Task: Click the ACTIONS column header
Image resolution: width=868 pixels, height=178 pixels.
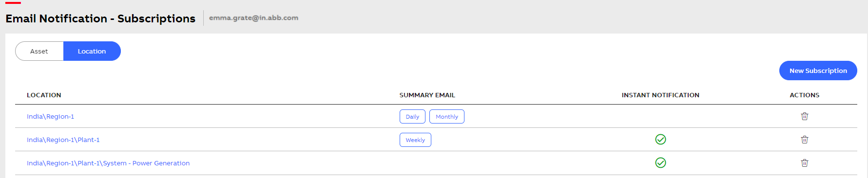Action: click(x=805, y=95)
